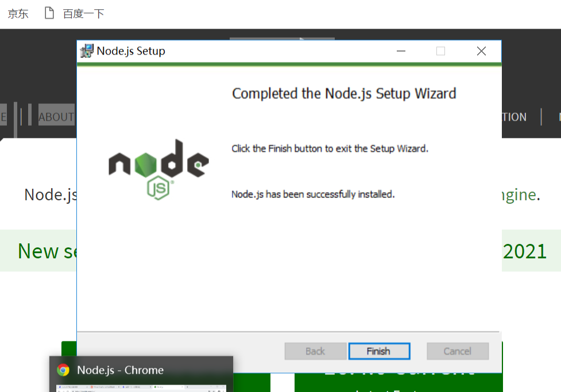The width and height of the screenshot is (561, 392).
Task: Open the navigation item ending in TION
Action: [x=514, y=117]
